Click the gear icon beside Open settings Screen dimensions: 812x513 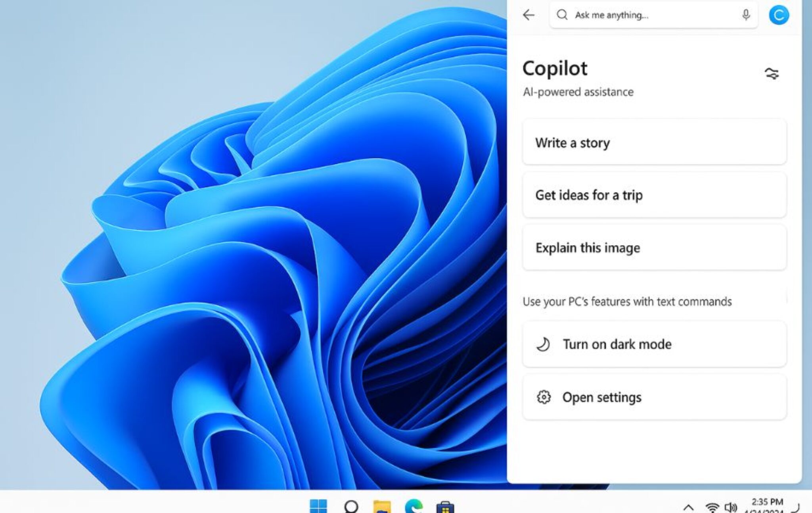coord(544,398)
